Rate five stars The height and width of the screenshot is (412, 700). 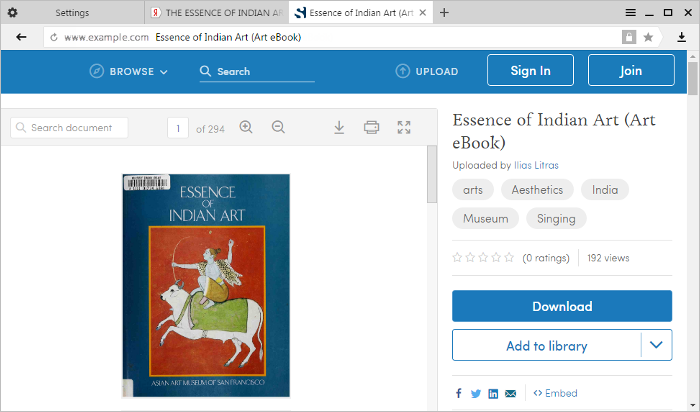[509, 258]
